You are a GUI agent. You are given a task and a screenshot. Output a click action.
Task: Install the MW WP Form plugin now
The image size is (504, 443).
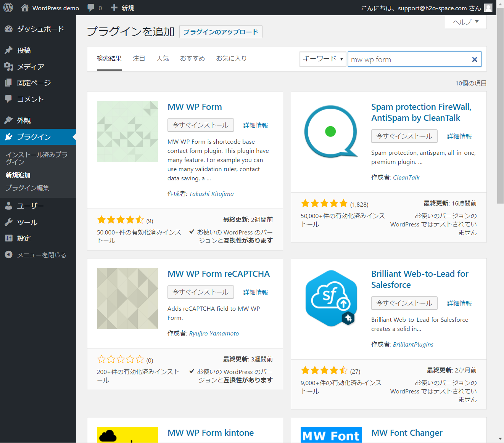200,125
